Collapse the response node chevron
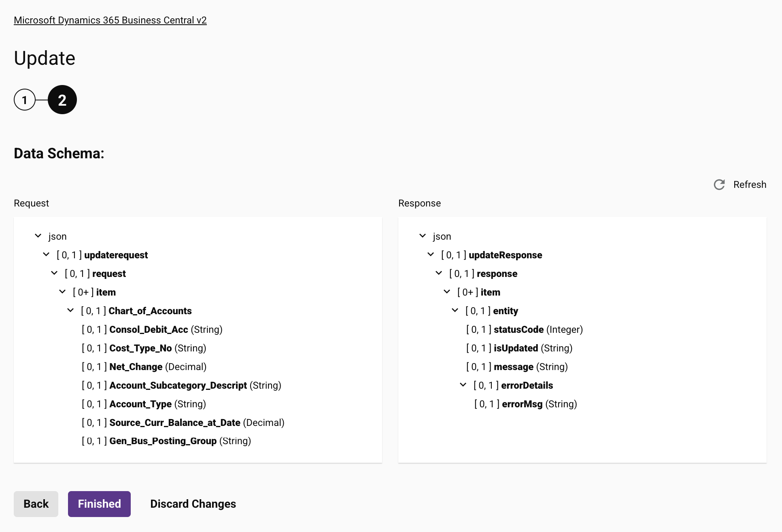782x532 pixels. [439, 273]
